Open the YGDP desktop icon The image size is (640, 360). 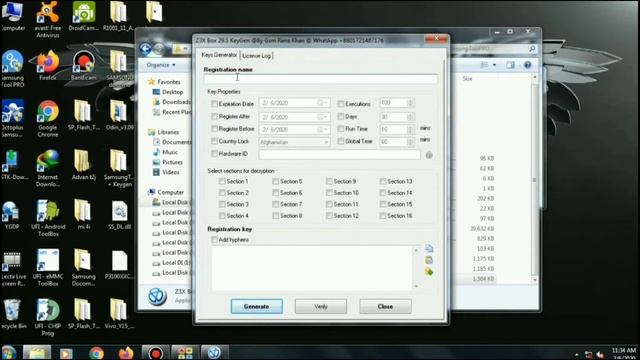(11, 215)
